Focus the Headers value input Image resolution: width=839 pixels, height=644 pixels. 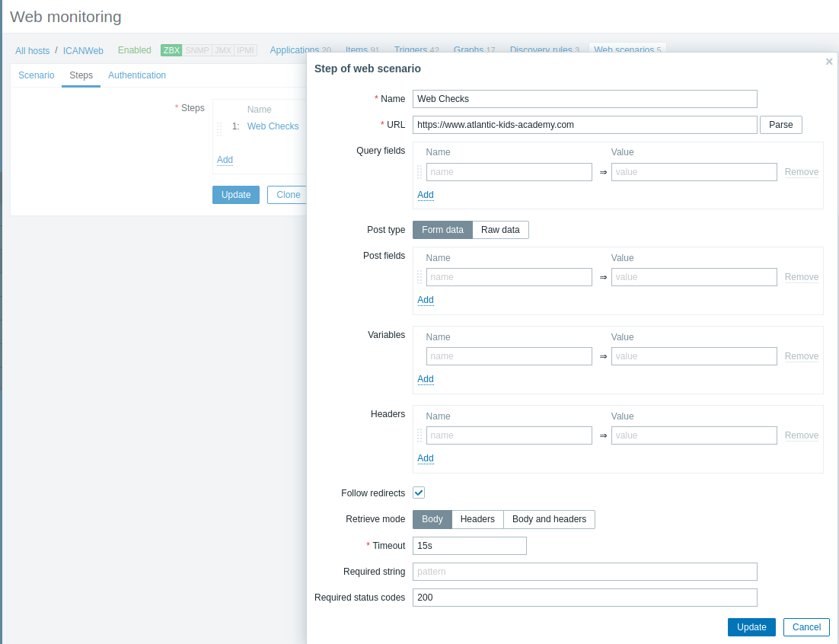[694, 435]
